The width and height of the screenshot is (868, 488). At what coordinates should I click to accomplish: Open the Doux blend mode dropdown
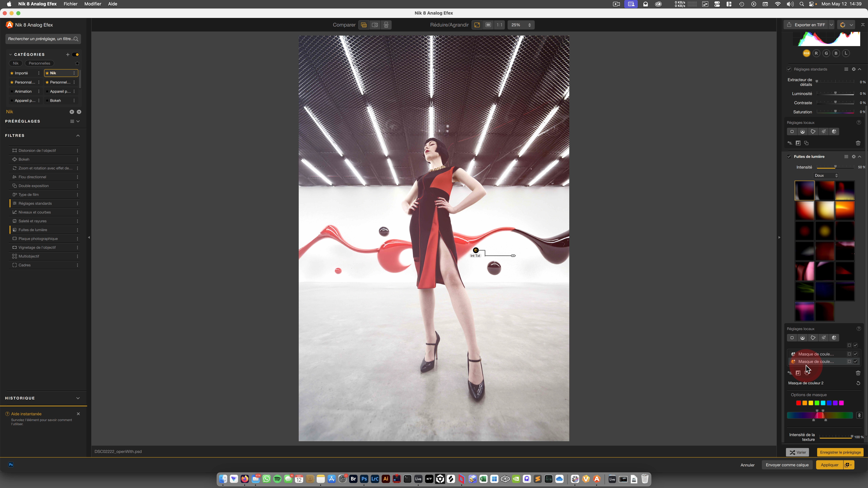coord(826,176)
